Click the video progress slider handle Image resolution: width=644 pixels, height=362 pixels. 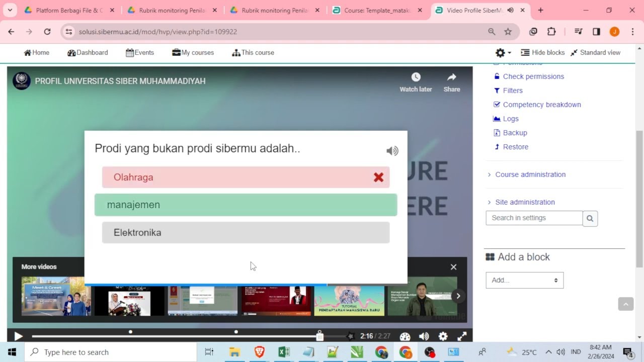click(319, 336)
